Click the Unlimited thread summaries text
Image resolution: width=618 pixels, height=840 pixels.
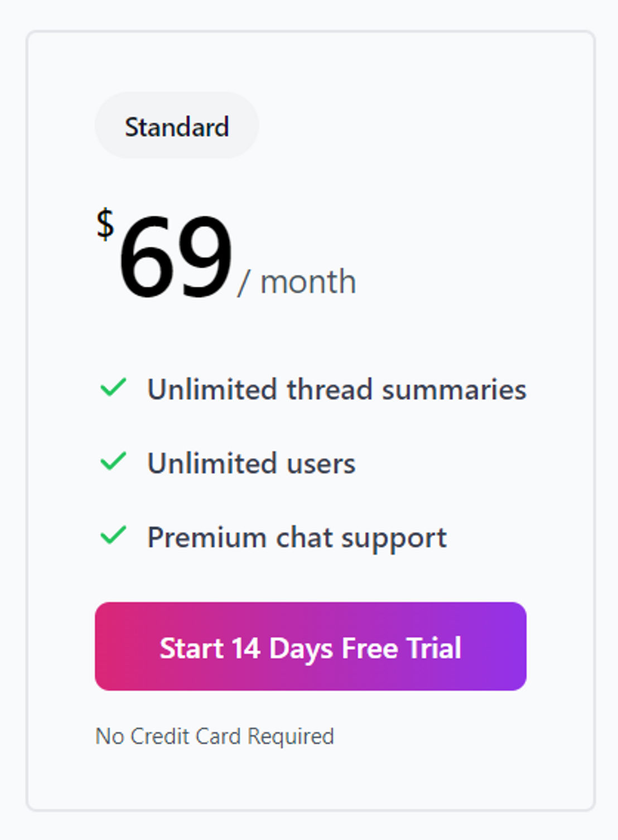click(337, 389)
